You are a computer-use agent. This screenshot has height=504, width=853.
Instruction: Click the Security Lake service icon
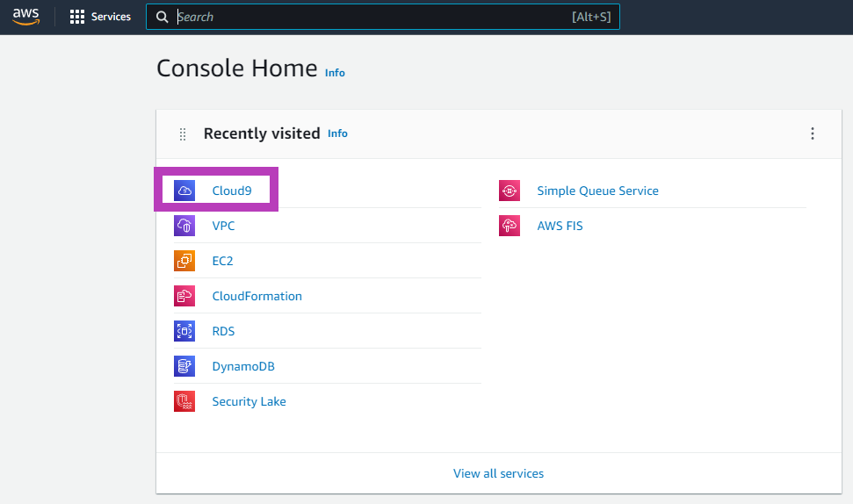coord(184,401)
